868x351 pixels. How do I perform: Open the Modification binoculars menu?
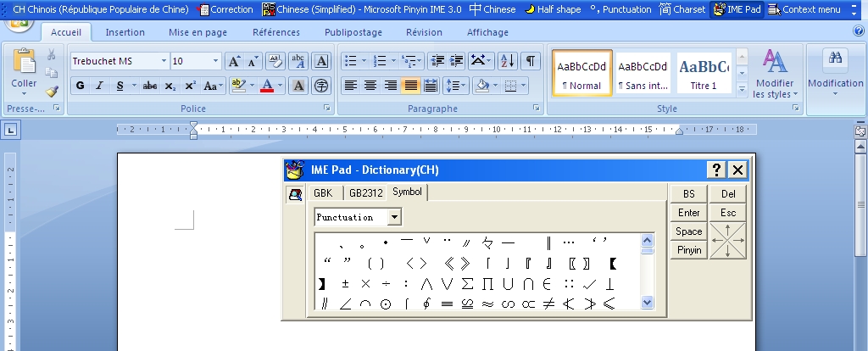(835, 73)
